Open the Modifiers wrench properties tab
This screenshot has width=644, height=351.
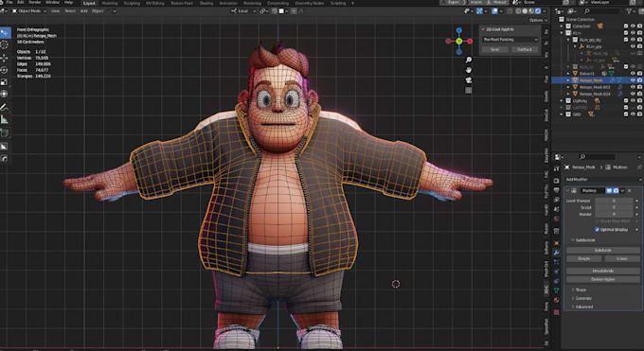556,253
